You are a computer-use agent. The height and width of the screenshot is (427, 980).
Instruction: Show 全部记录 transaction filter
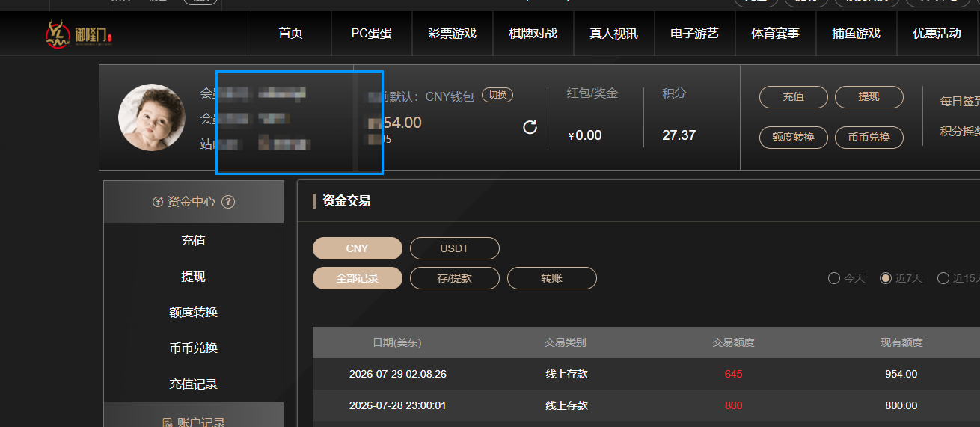358,278
